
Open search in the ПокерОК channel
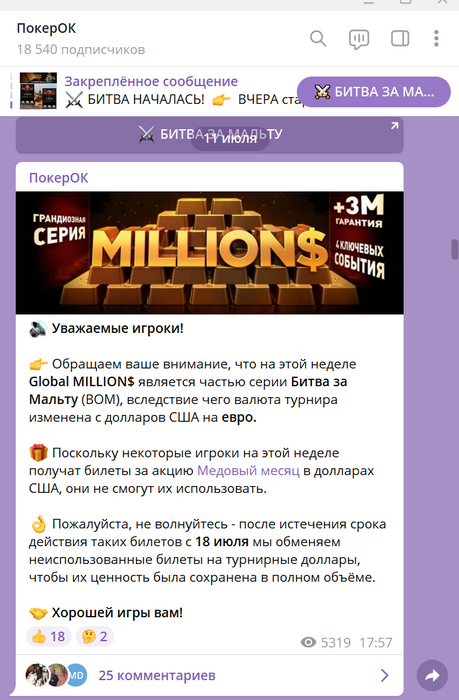tap(318, 39)
